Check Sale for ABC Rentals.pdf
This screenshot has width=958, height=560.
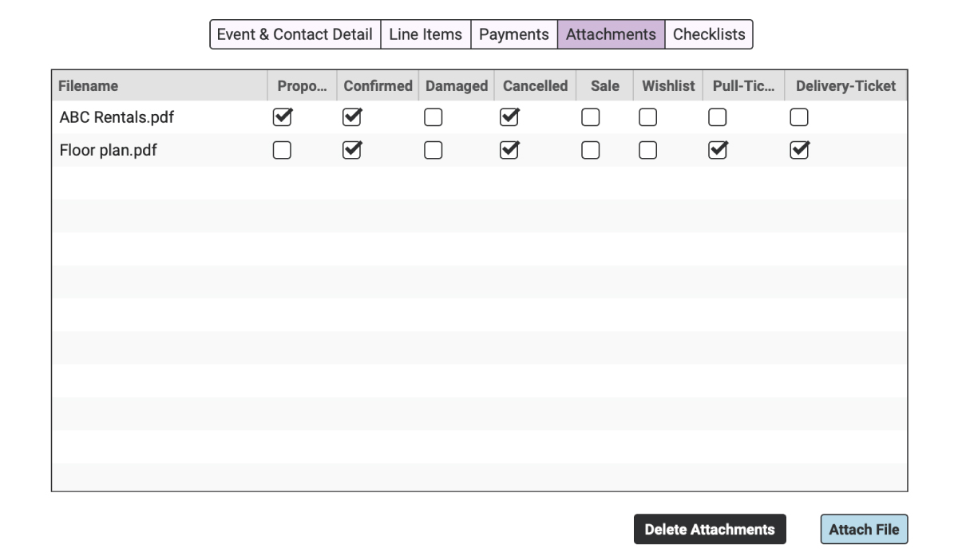click(x=590, y=117)
